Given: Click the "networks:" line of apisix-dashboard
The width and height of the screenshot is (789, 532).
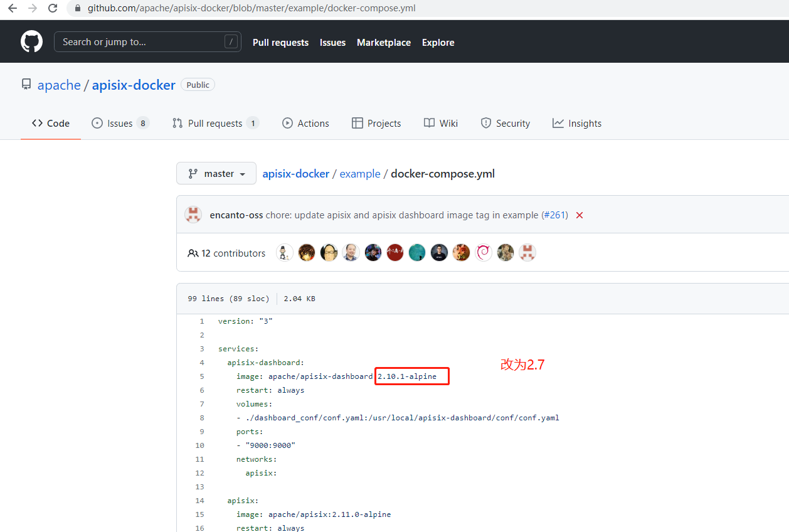Looking at the screenshot, I should pos(257,459).
